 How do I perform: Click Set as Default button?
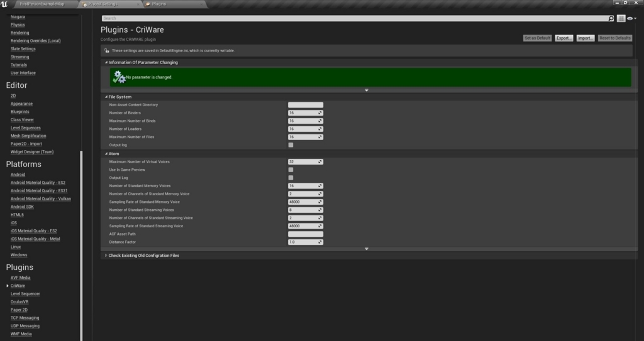[x=537, y=38]
